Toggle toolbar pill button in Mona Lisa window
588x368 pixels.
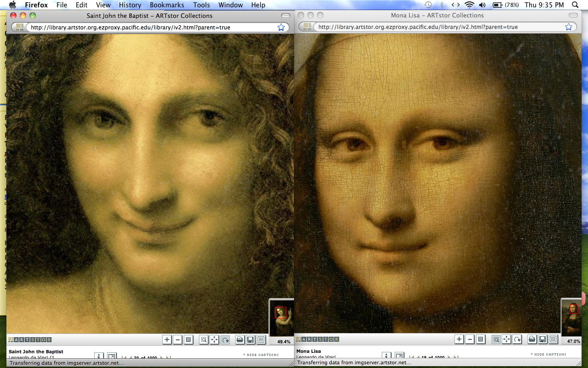tap(573, 16)
